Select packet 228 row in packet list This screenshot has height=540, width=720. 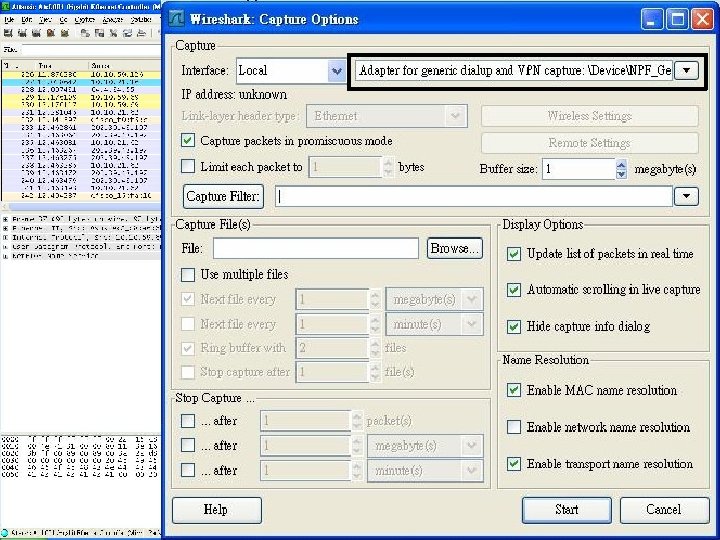(81, 90)
